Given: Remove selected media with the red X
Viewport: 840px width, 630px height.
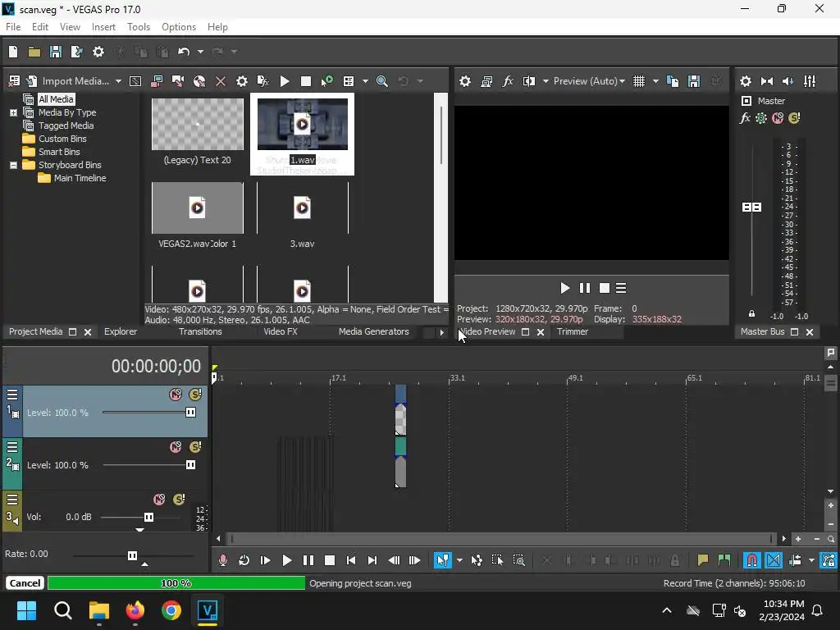Looking at the screenshot, I should (x=220, y=81).
